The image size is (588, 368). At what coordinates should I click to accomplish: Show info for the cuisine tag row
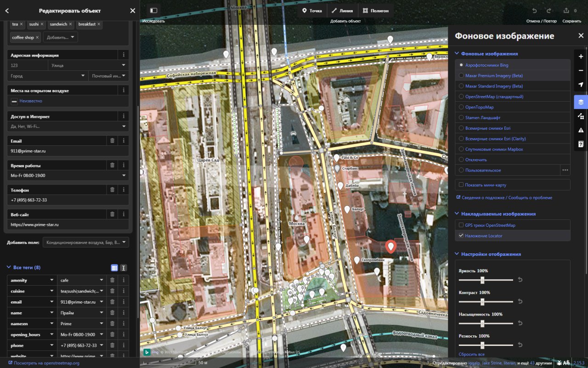pos(124,291)
